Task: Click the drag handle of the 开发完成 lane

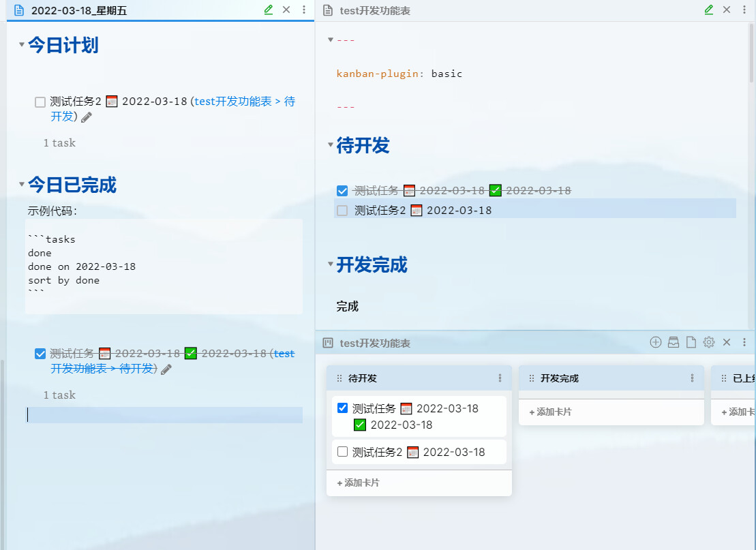Action: tap(531, 378)
